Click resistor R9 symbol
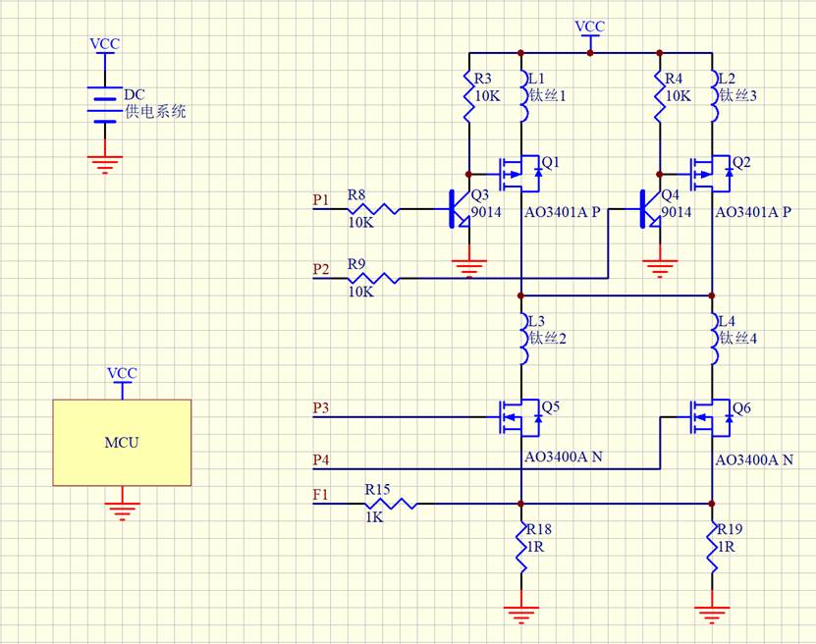 tap(374, 278)
